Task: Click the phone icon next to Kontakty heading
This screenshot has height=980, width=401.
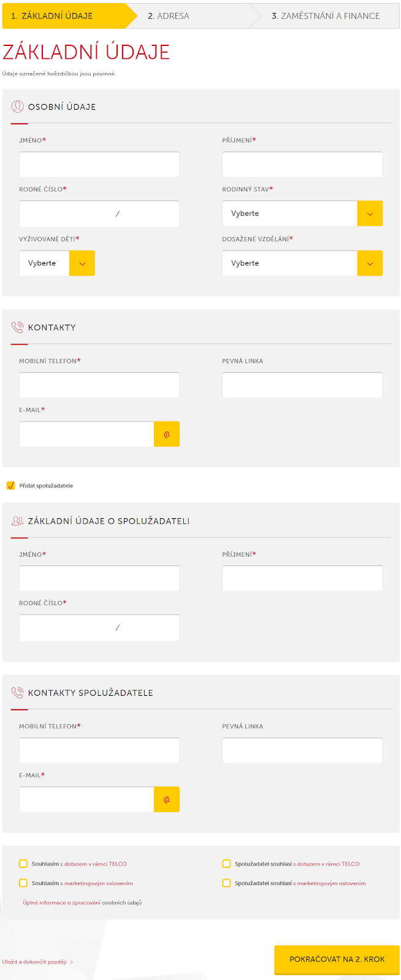Action: tap(17, 328)
